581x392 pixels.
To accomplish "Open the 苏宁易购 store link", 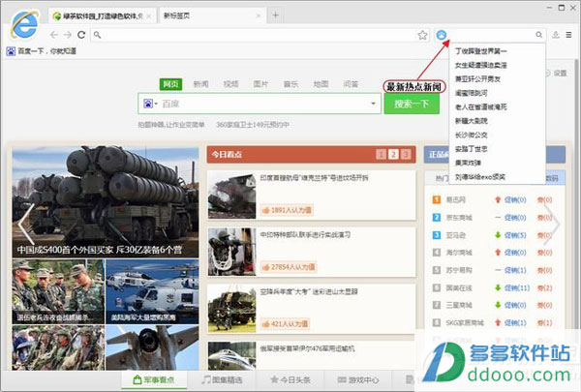I will coord(459,270).
